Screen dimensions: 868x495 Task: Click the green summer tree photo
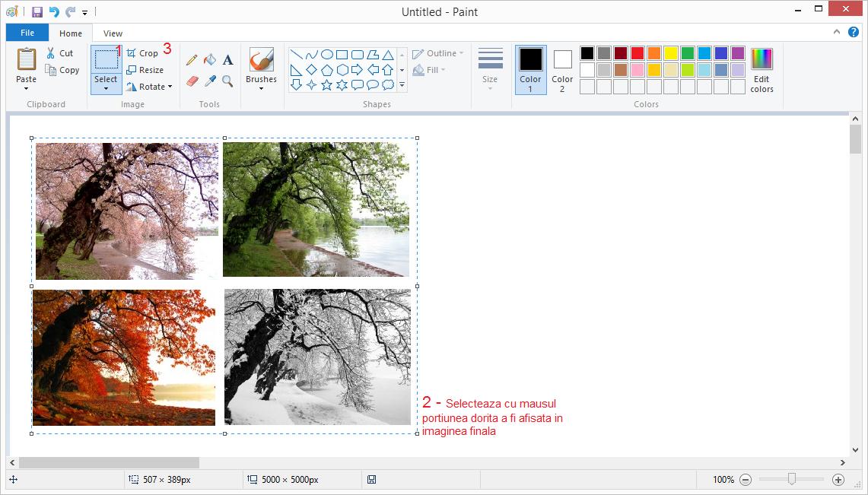(316, 209)
